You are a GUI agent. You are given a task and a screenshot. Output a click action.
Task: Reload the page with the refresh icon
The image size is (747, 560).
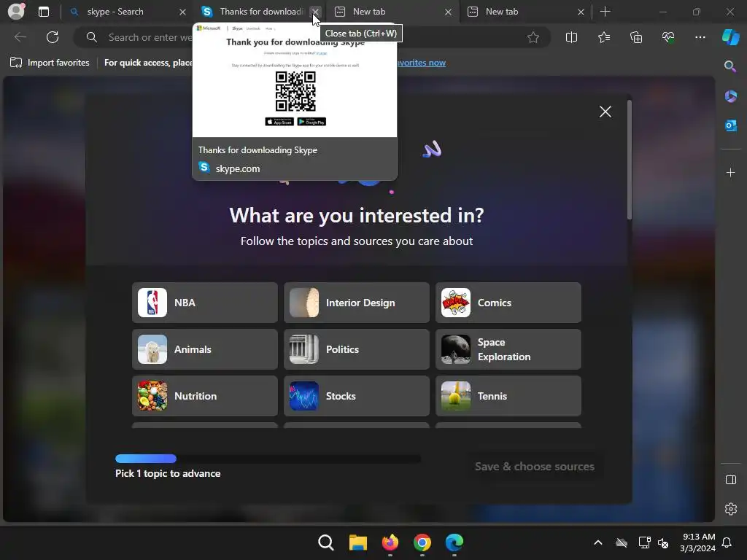click(x=53, y=37)
